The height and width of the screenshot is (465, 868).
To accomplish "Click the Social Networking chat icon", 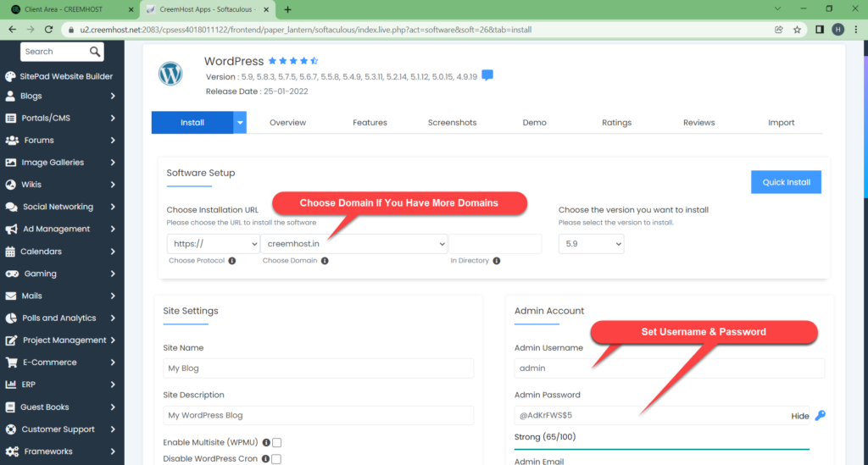I will 11,207.
